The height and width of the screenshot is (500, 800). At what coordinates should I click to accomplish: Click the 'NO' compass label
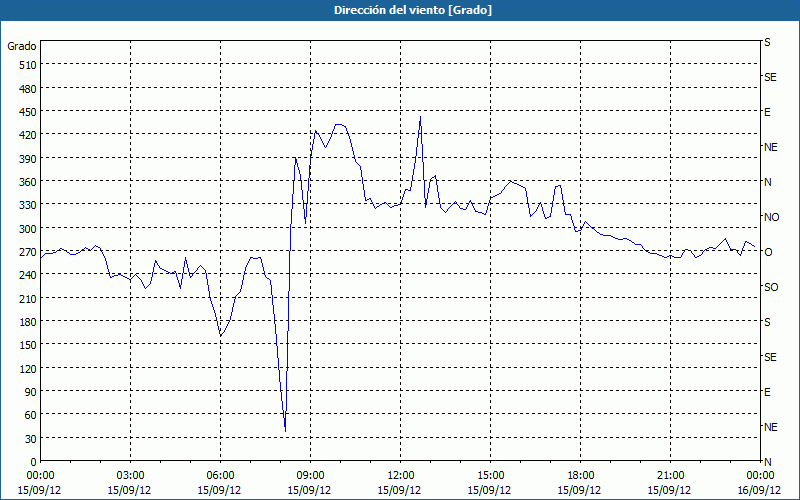tap(771, 217)
